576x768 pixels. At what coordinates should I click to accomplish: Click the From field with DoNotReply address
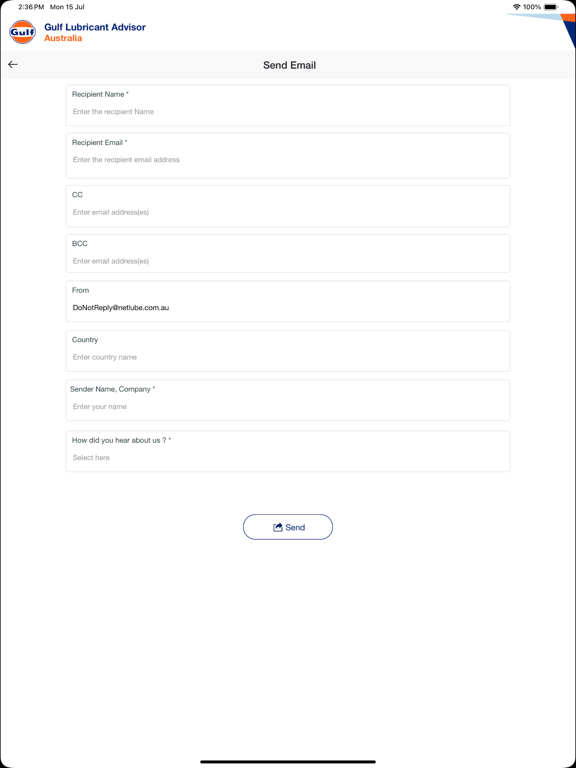point(288,301)
